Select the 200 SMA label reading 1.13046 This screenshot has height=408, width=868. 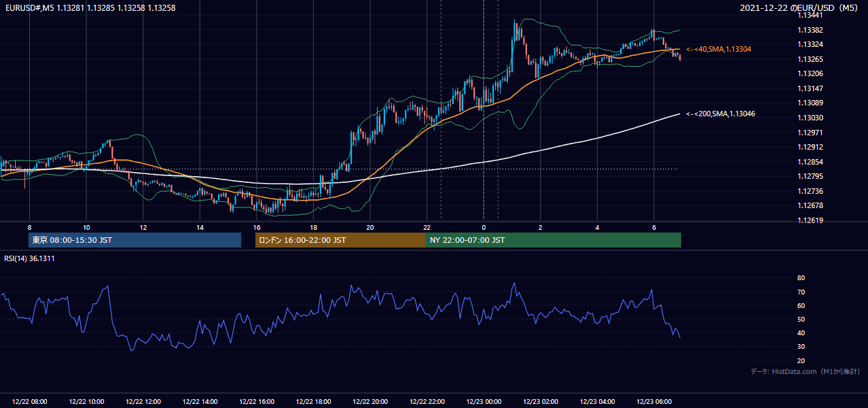[x=721, y=114]
